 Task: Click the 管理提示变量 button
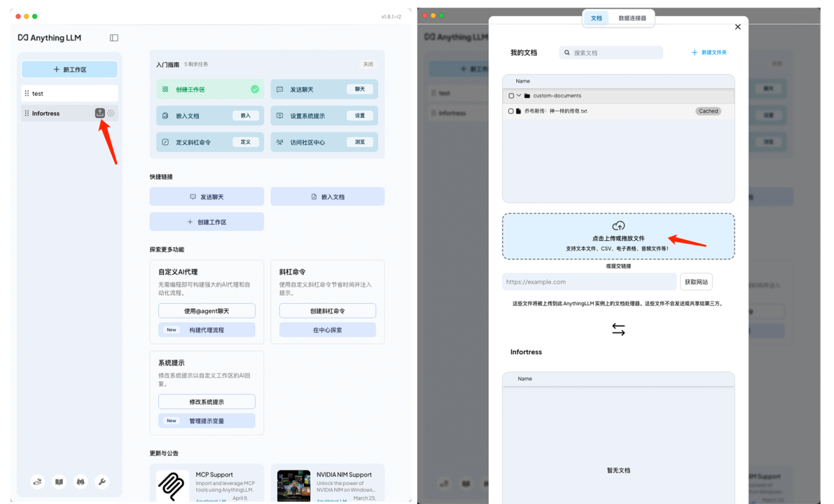207,421
